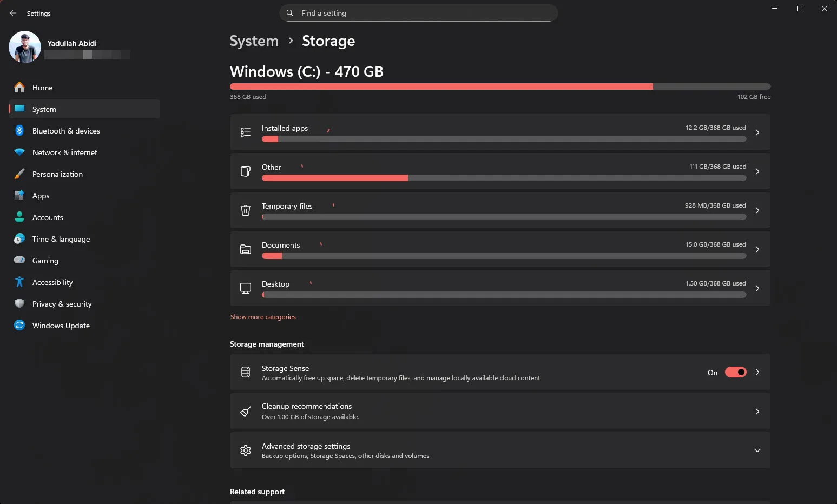Click the Documents folder icon

click(246, 249)
